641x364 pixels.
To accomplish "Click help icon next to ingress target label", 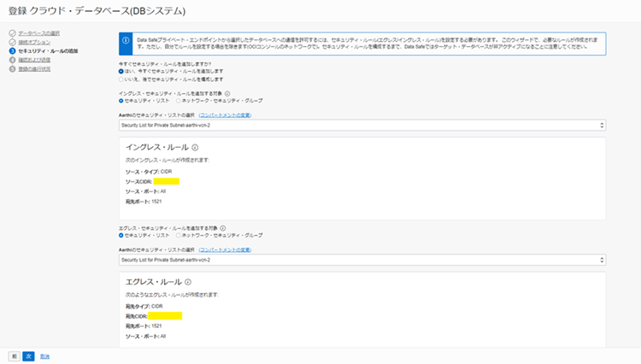I will 227,92.
